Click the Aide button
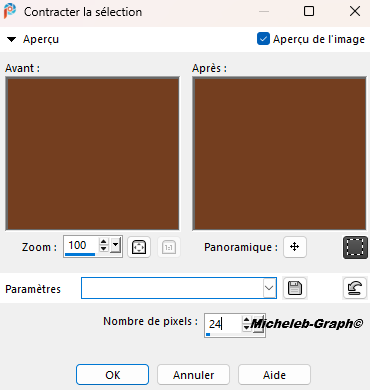 point(274,375)
